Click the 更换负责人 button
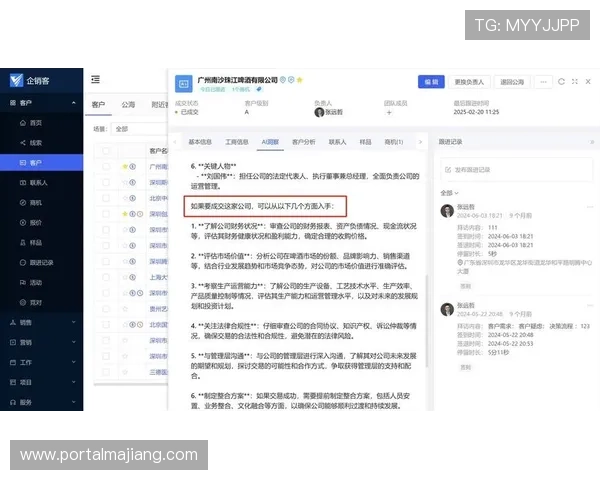 click(469, 82)
